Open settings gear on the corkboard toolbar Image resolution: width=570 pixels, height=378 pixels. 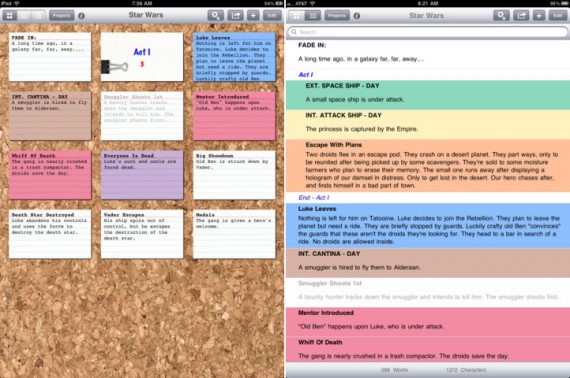[216, 16]
